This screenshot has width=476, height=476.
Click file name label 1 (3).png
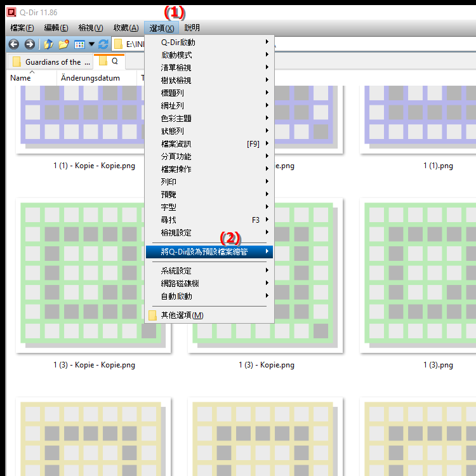point(438,365)
